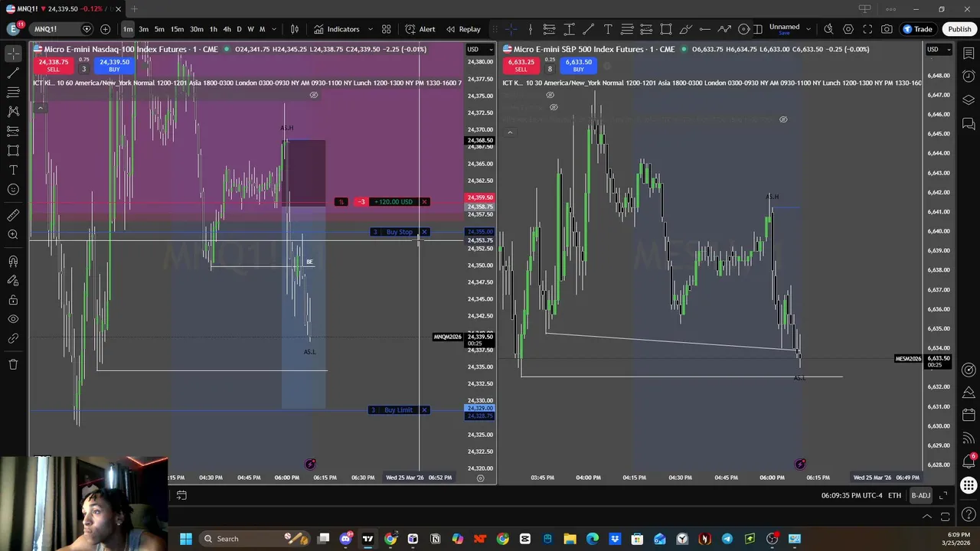Select the 3m timeframe
Viewport: 980px width, 551px height.
click(143, 29)
